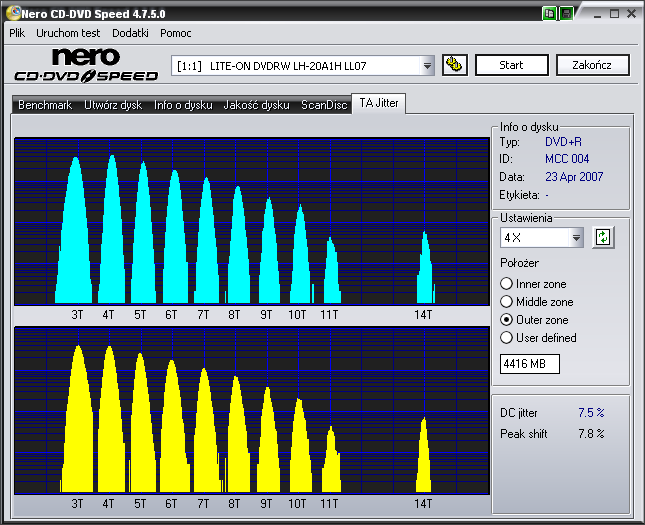This screenshot has height=525, width=645.
Task: Switch to the Utwórz dysk tab
Action: [113, 105]
